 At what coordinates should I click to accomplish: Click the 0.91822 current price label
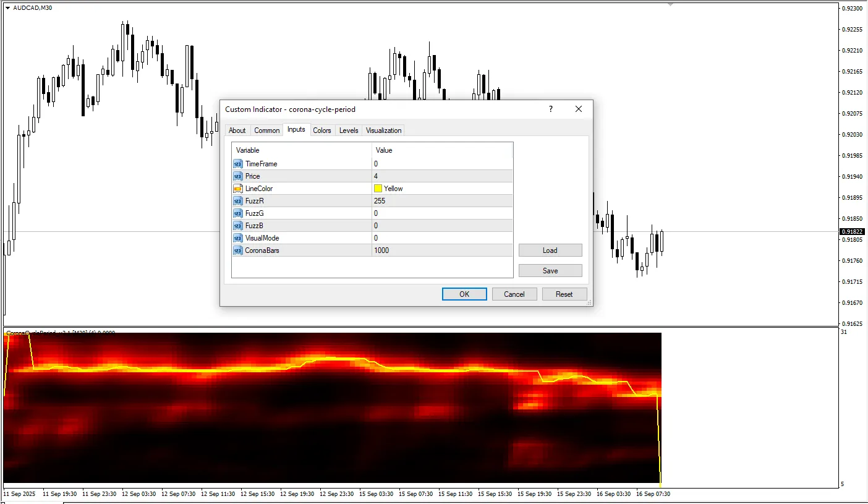(853, 232)
